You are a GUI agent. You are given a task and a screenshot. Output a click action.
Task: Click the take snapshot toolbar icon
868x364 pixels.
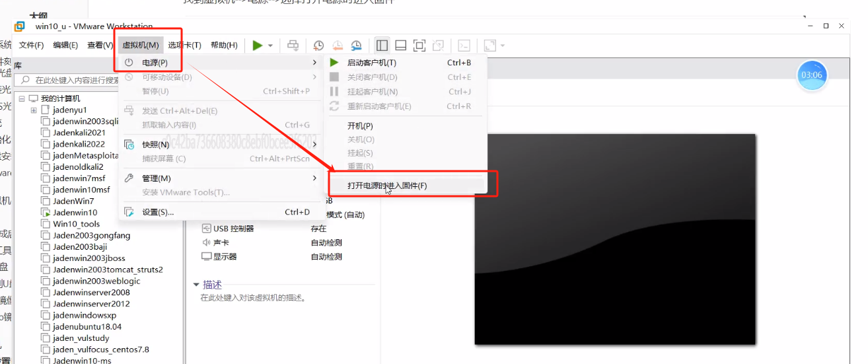point(318,45)
